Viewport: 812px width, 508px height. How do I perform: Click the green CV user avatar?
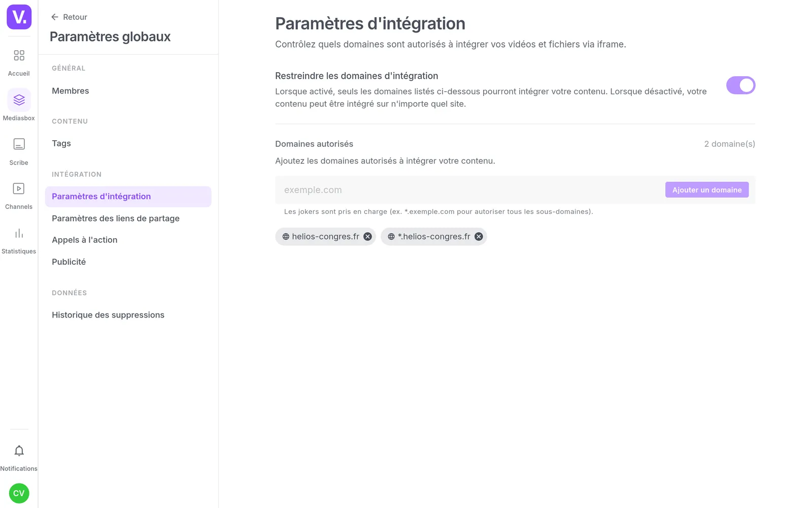pos(19,493)
